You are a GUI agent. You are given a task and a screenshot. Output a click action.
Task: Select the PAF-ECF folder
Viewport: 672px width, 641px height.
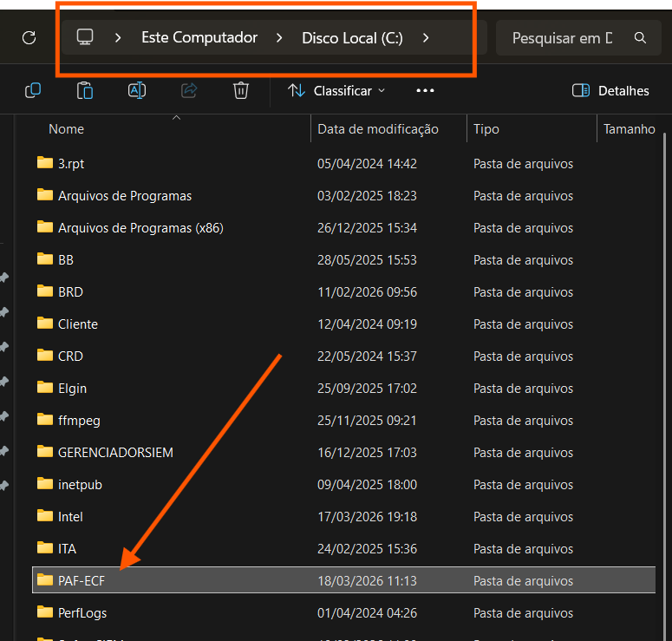click(81, 580)
